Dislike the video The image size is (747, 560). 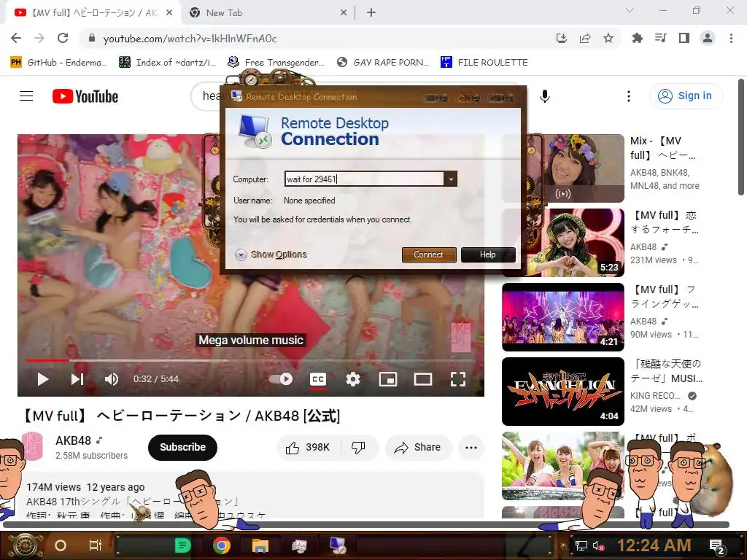coord(359,447)
